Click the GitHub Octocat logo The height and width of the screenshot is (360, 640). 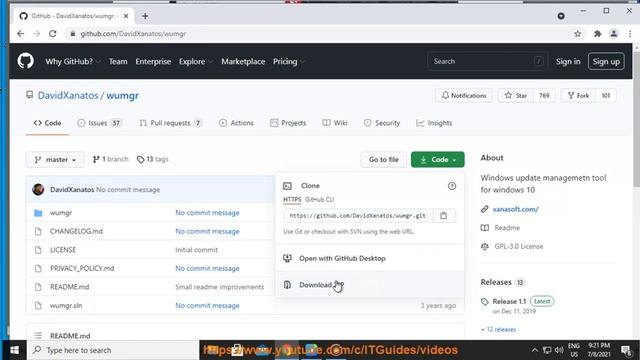click(x=25, y=61)
